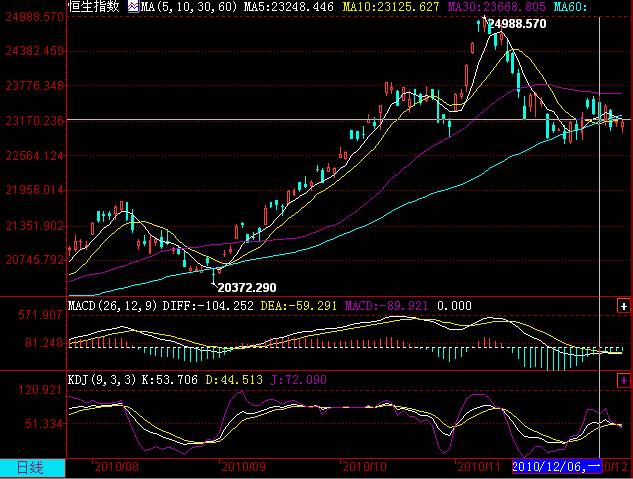Click the MACD:-89.921 value

coord(386,306)
